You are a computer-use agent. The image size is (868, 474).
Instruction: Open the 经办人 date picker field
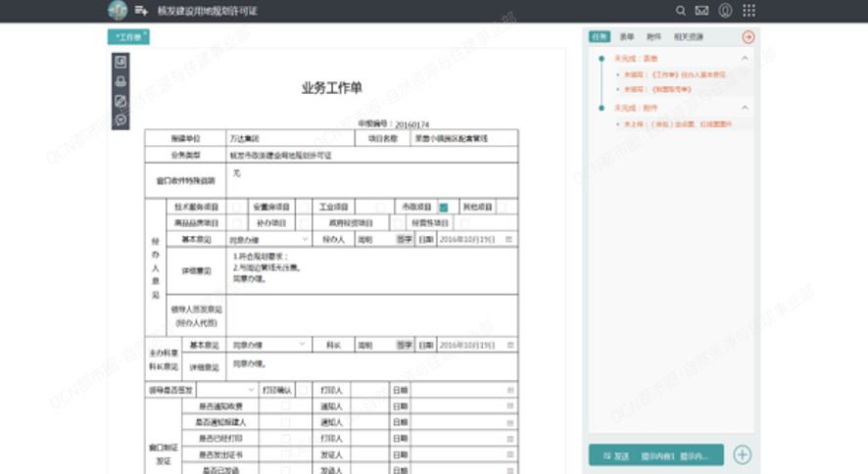click(x=476, y=240)
